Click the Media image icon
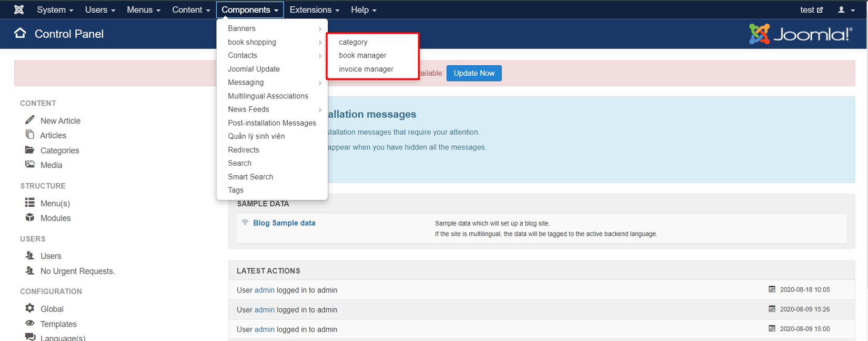 click(30, 164)
